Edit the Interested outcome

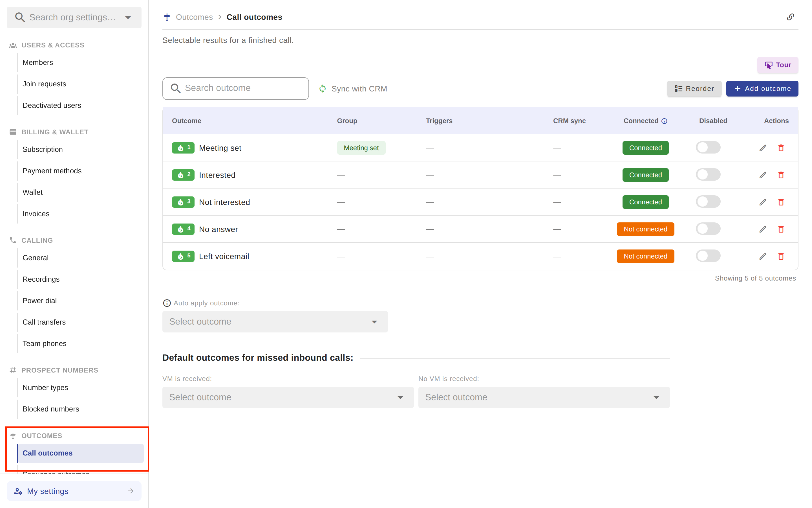point(763,175)
